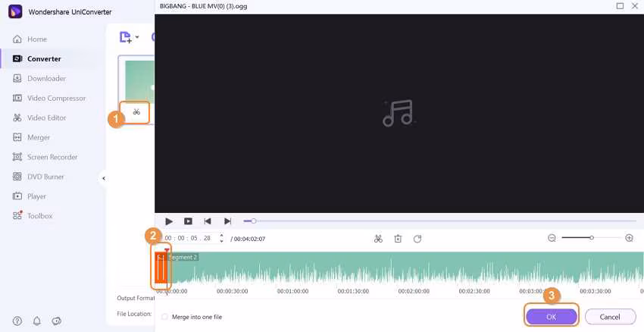Maximize the trim window

coord(621,6)
